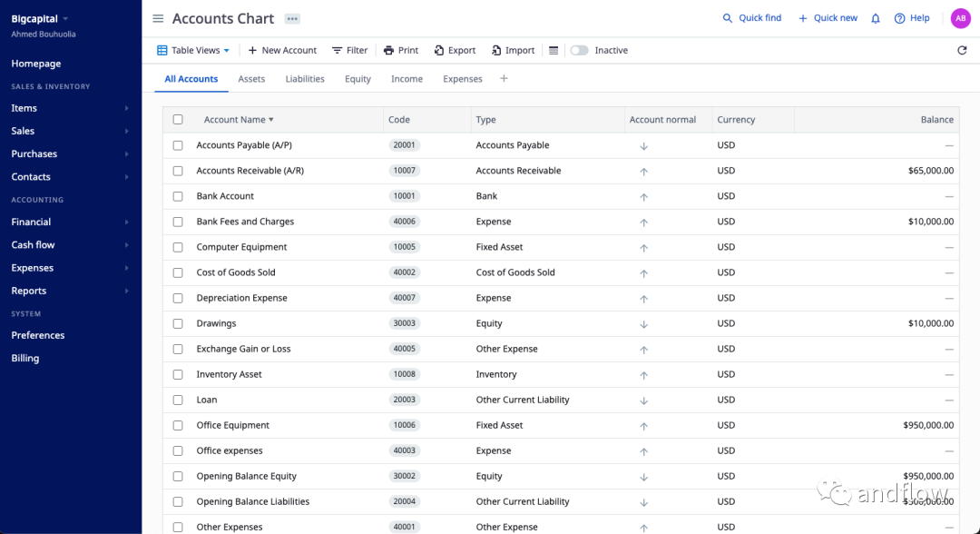
Task: Open the Homepage sidebar link
Action: coord(36,64)
